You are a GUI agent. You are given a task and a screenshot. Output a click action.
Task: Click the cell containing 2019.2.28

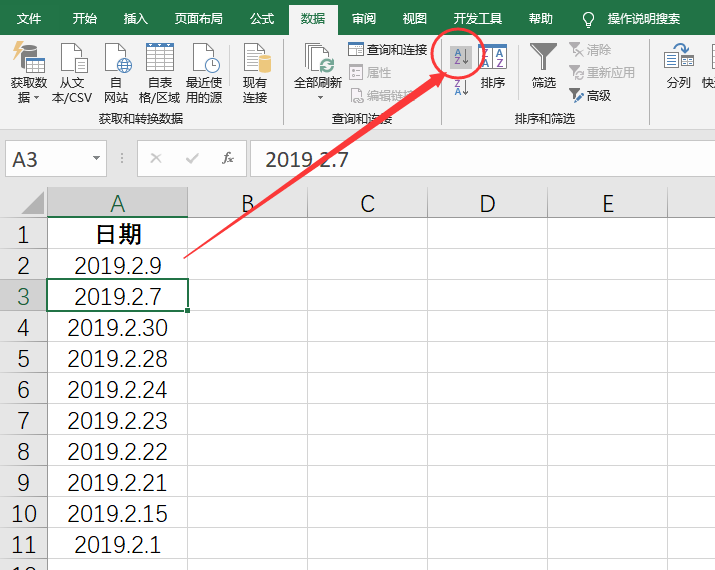click(118, 358)
